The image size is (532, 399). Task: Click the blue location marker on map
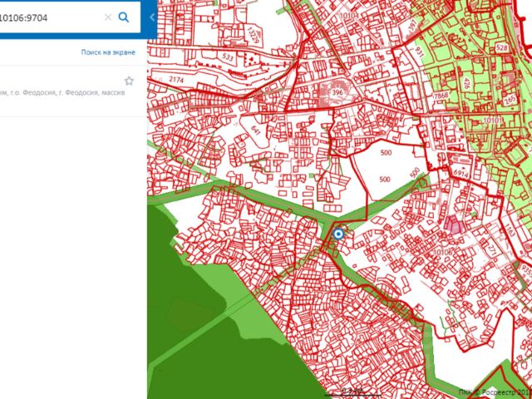338,234
